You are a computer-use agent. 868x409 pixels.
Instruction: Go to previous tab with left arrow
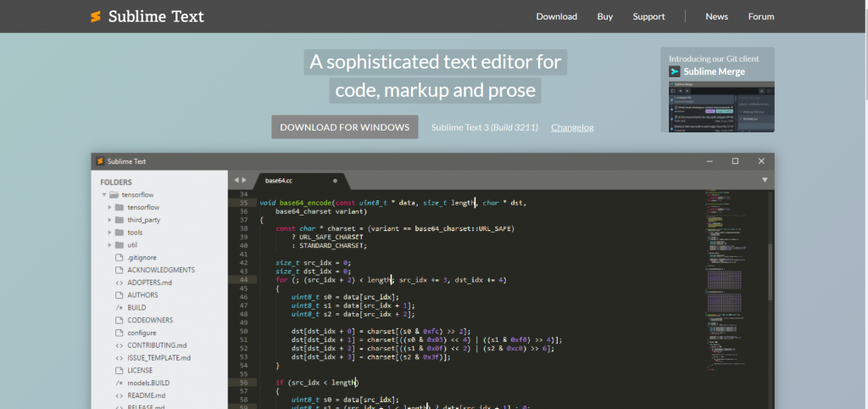[x=236, y=180]
